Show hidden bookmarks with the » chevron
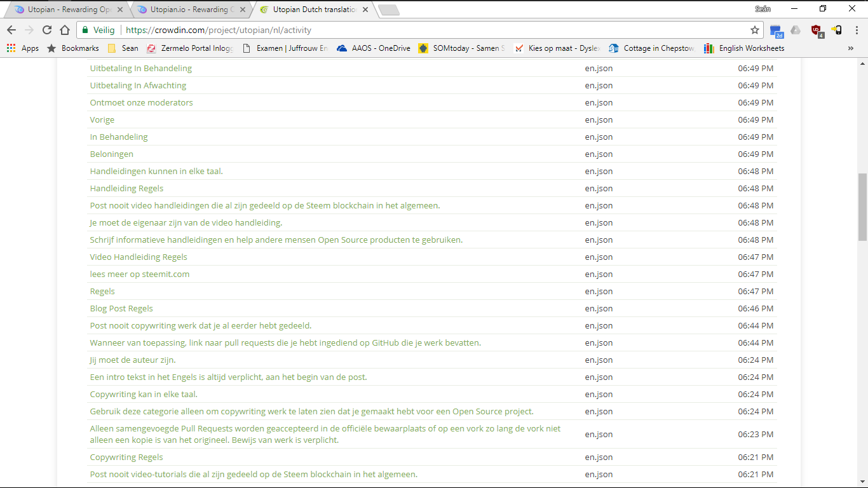This screenshot has width=868, height=488. [x=851, y=48]
